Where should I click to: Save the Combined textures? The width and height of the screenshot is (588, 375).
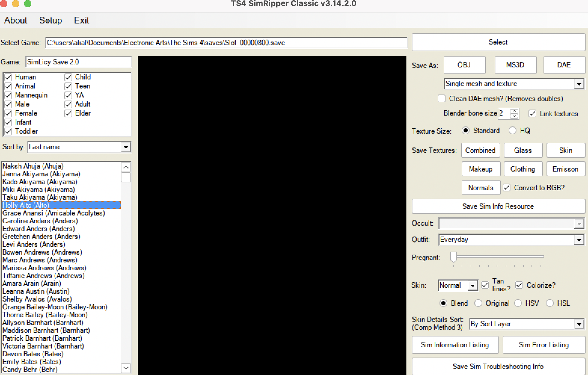click(480, 150)
